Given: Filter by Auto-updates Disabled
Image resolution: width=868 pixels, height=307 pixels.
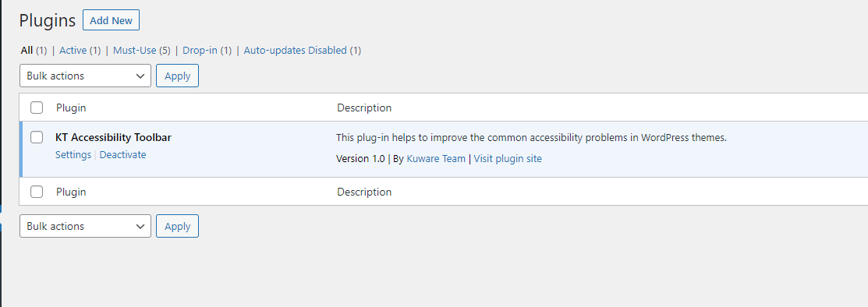Looking at the screenshot, I should (x=295, y=51).
